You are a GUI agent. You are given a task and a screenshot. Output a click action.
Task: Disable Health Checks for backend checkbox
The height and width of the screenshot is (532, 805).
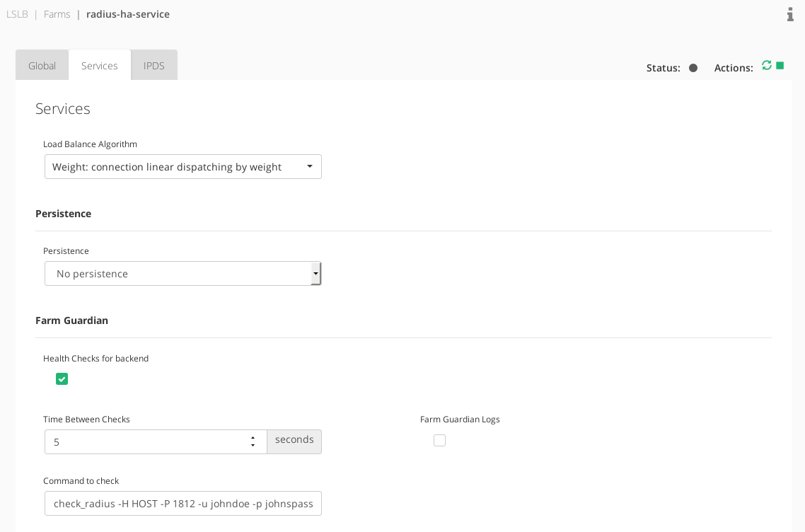(62, 379)
